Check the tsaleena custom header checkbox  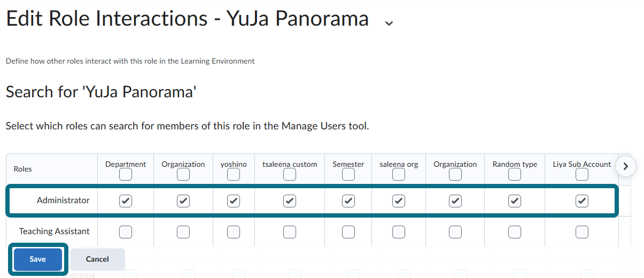pos(290,175)
